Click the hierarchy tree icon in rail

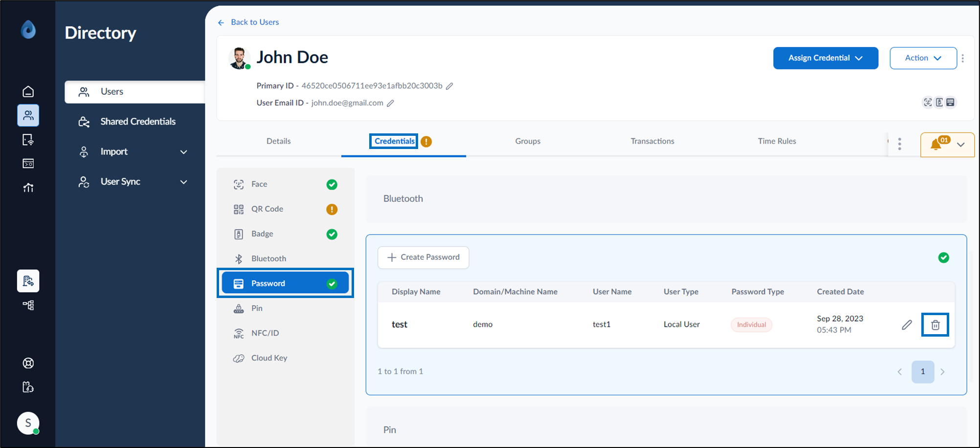(28, 305)
